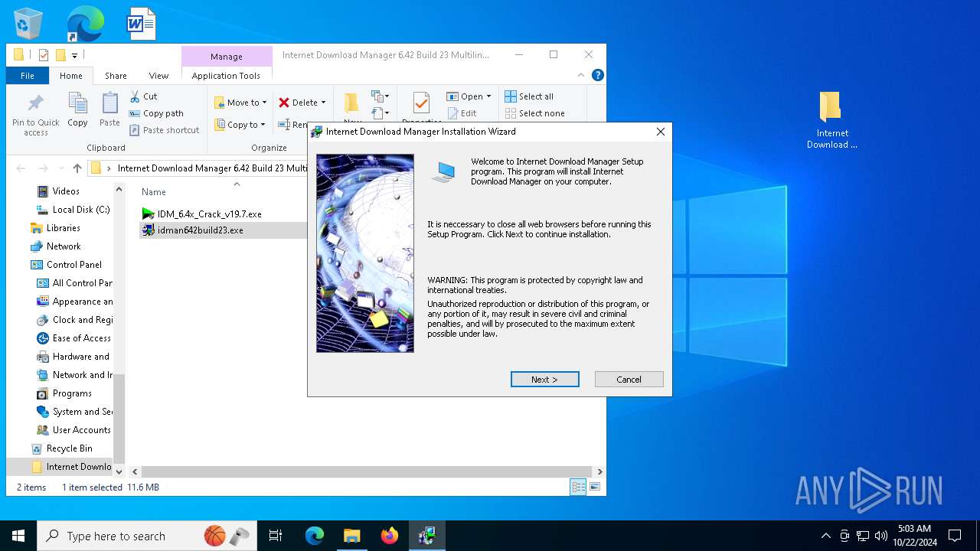Launch Firefox from taskbar
Screen dimensions: 980x551
click(390, 536)
